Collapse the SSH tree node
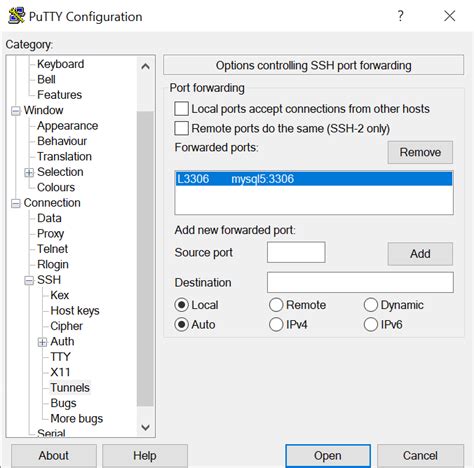 [29, 280]
